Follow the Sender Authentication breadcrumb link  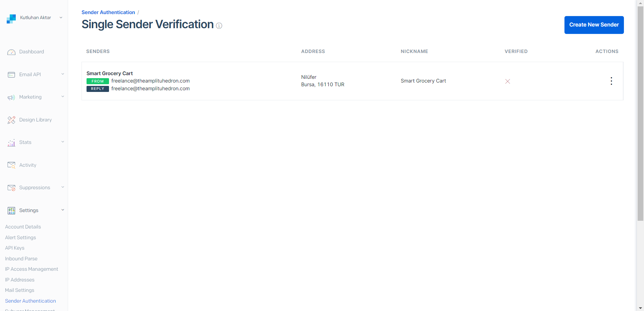(x=108, y=12)
